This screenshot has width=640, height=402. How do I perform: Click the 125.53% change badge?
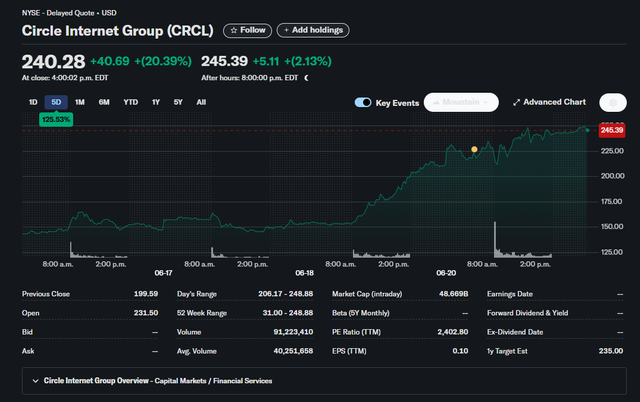56,120
